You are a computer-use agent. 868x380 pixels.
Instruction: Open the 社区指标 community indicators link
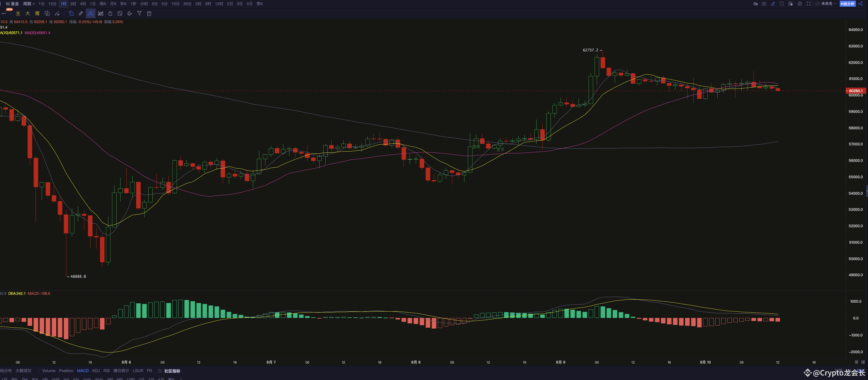(172, 371)
